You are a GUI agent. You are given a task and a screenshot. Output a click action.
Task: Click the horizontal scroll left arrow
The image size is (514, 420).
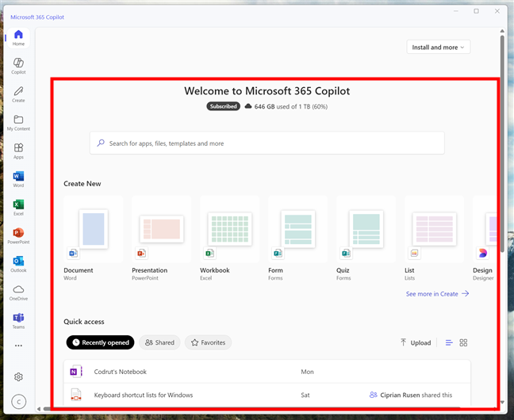point(39,409)
